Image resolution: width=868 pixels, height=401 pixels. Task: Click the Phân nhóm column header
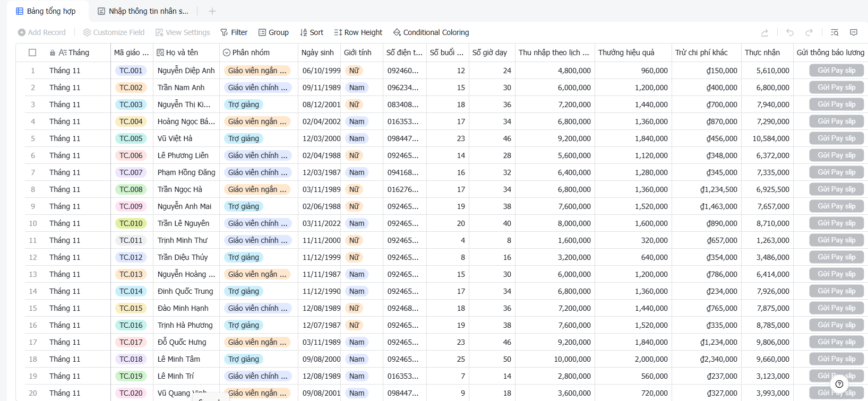coord(259,53)
